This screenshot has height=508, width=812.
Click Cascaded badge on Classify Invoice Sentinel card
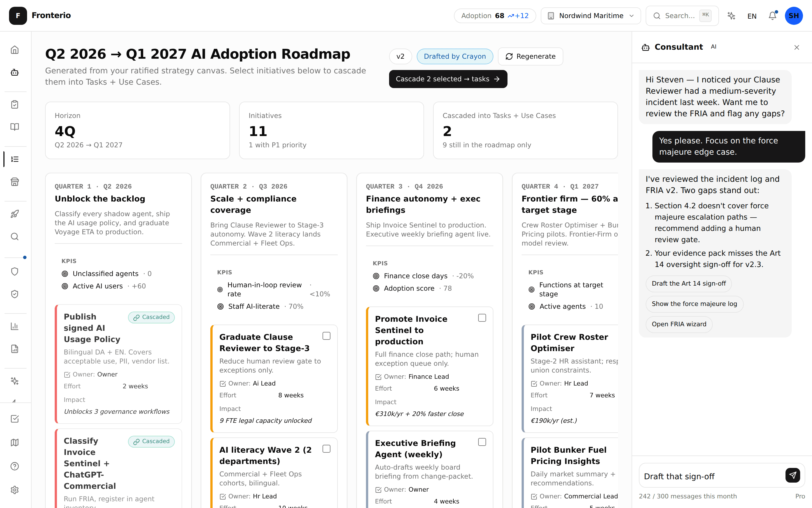(151, 441)
